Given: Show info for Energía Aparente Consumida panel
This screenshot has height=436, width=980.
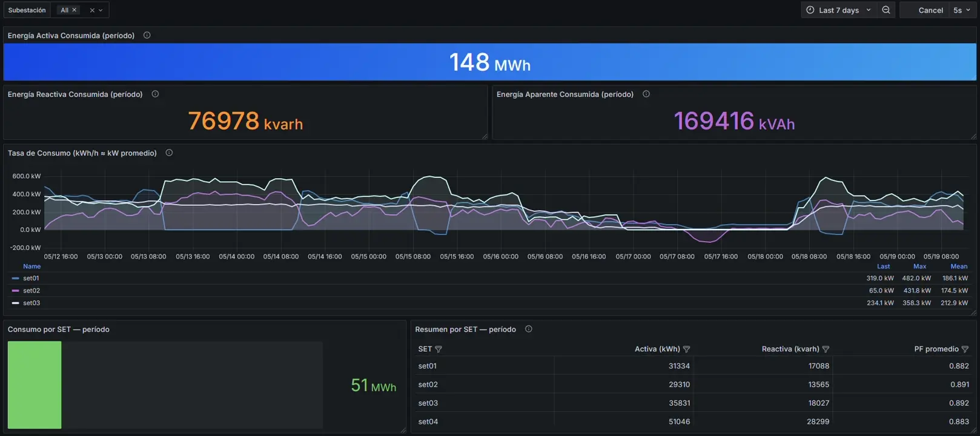Looking at the screenshot, I should tap(646, 94).
